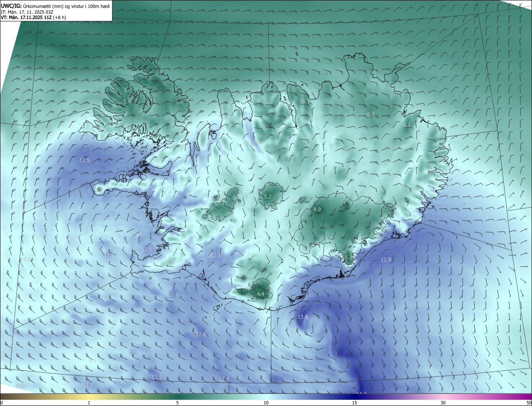Viewport: 532px width, 406px height.
Task: Click the 13.6 value near the vortex
Action: 303,317
